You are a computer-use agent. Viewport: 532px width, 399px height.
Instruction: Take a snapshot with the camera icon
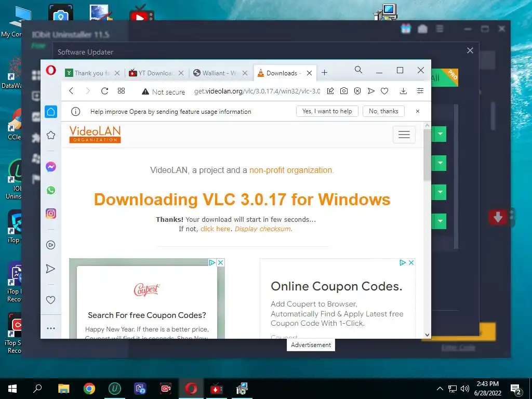344,91
